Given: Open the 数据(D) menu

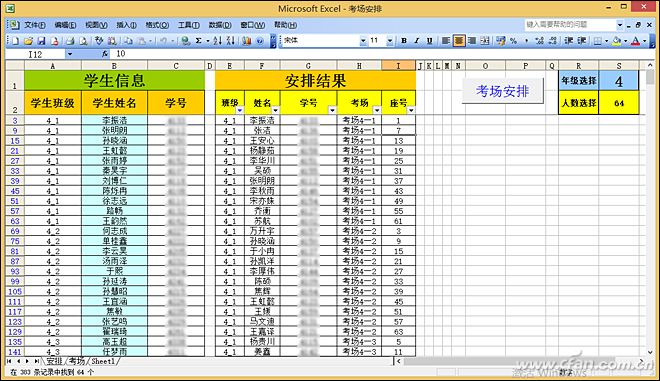Looking at the screenshot, I should coord(220,25).
